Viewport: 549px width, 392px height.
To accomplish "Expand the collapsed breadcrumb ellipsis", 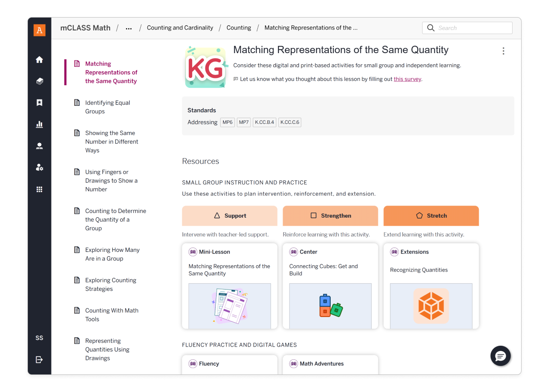I will (129, 27).
